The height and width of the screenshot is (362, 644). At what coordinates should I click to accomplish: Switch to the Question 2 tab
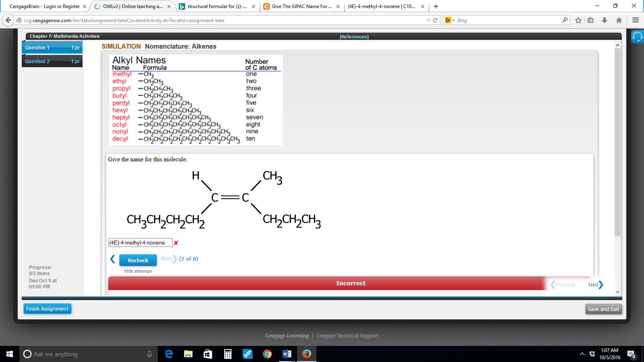coord(52,61)
